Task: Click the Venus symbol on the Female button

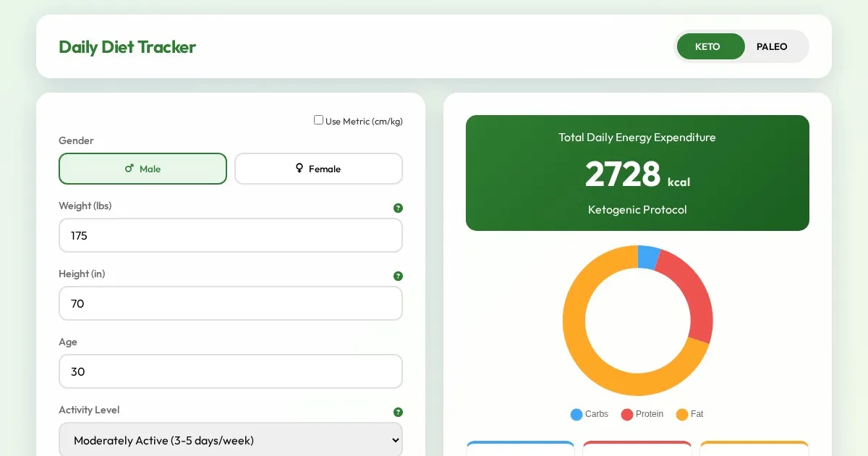Action: [x=299, y=169]
